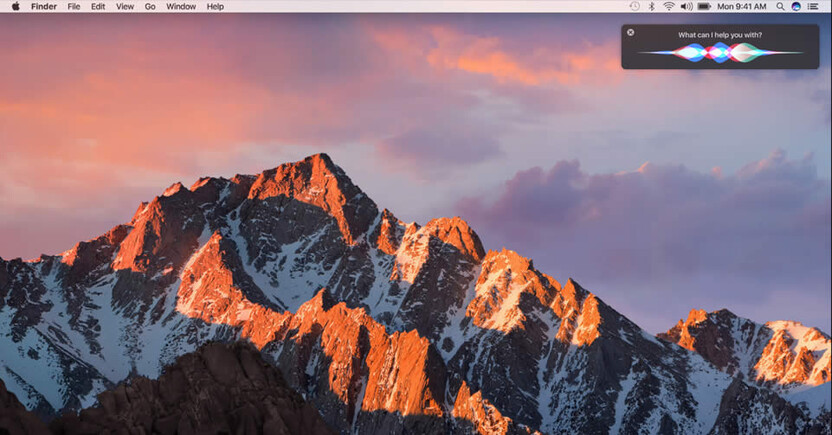The height and width of the screenshot is (435, 832).
Task: Open the Edit menu
Action: click(98, 6)
